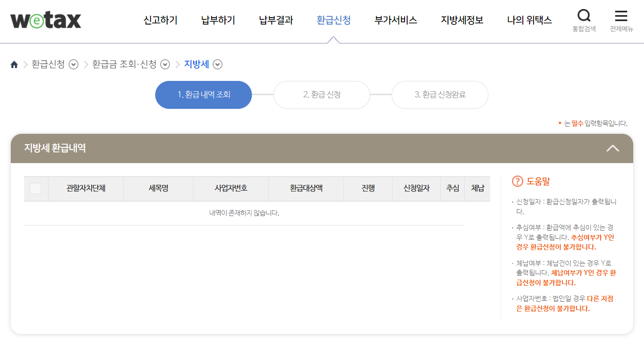The height and width of the screenshot is (349, 644).
Task: Click step 3. 환급 신청완료
Action: point(440,95)
